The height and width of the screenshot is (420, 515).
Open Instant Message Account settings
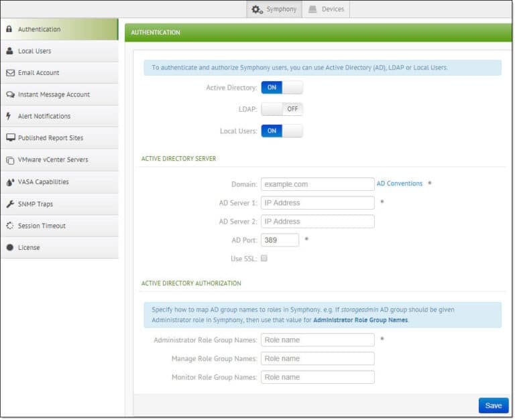click(x=60, y=94)
